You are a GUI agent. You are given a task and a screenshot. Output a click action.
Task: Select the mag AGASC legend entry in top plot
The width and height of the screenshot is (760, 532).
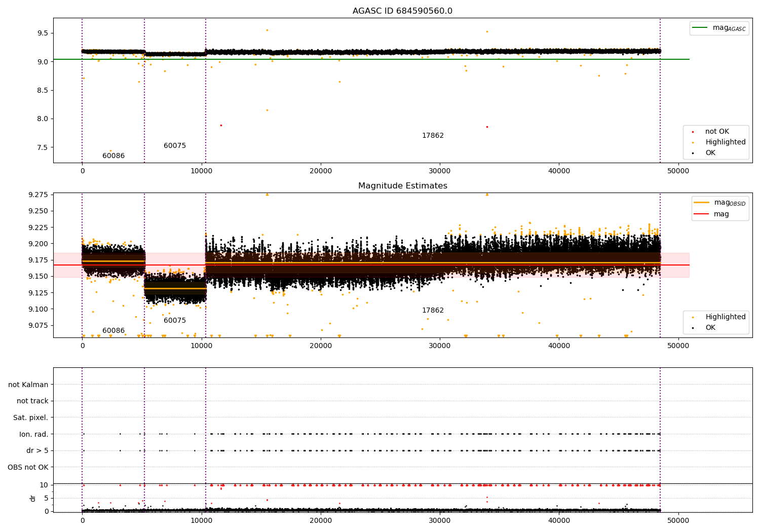coord(719,28)
